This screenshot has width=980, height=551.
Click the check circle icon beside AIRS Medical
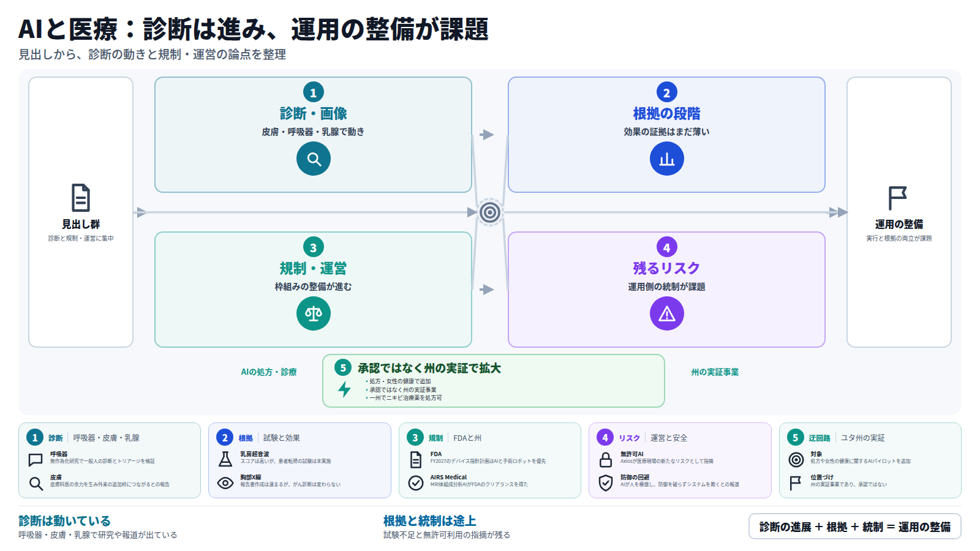tap(416, 483)
